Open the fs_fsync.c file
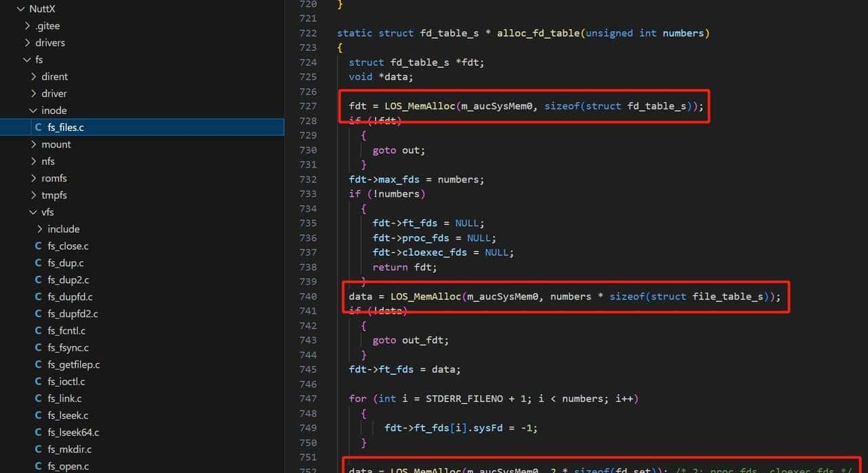 (x=68, y=348)
